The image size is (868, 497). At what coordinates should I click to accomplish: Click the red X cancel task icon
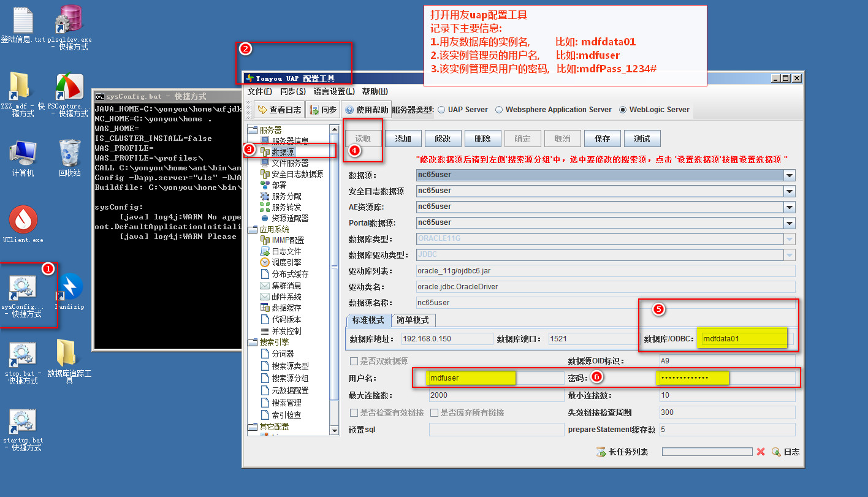point(761,452)
